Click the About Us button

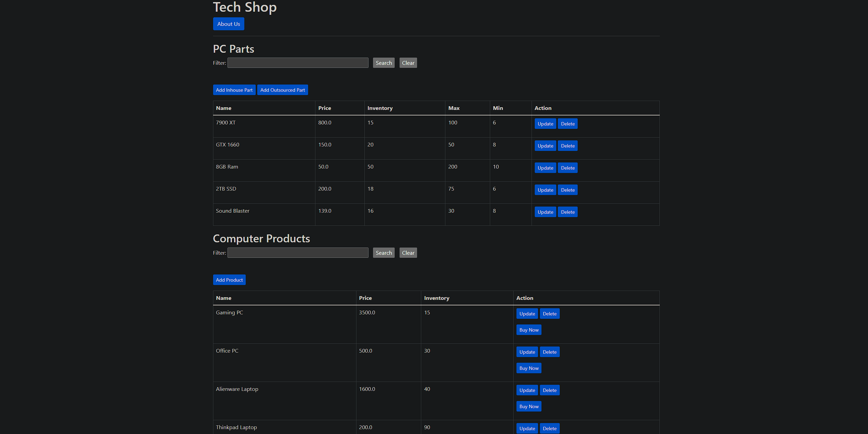tap(228, 24)
